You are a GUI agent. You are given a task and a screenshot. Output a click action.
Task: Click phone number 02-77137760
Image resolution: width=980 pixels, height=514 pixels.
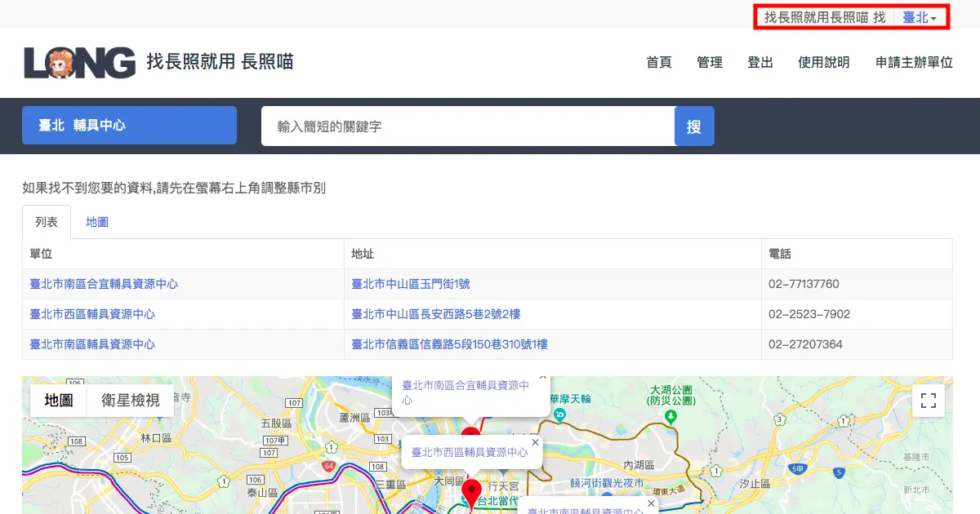click(x=804, y=284)
